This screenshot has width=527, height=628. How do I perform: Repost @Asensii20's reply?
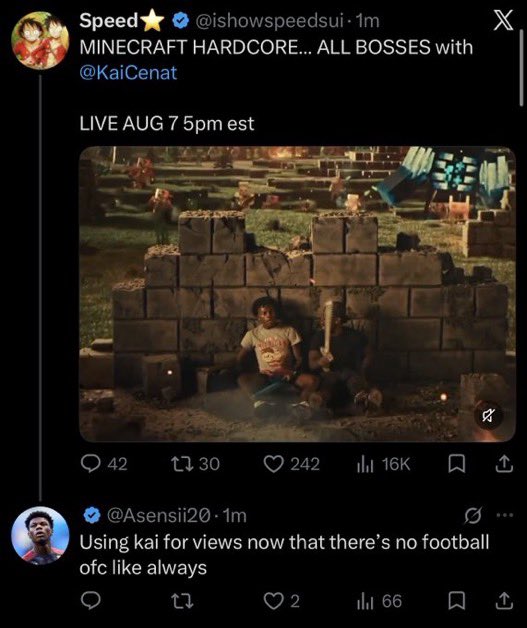pos(182,601)
